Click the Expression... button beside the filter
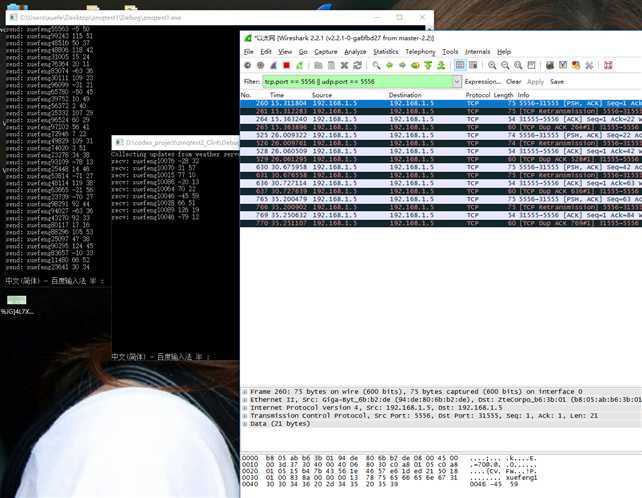The height and width of the screenshot is (498, 642). 483,81
